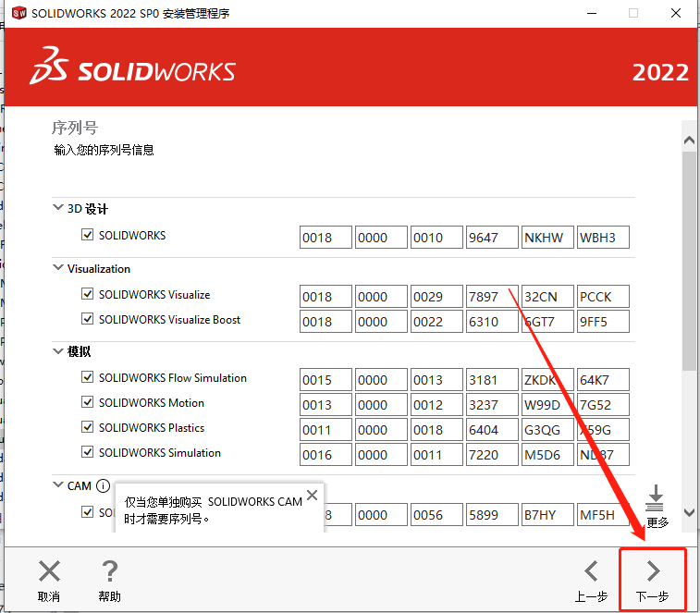Click SOLIDWORKS serial field NKHW

pyautogui.click(x=547, y=237)
